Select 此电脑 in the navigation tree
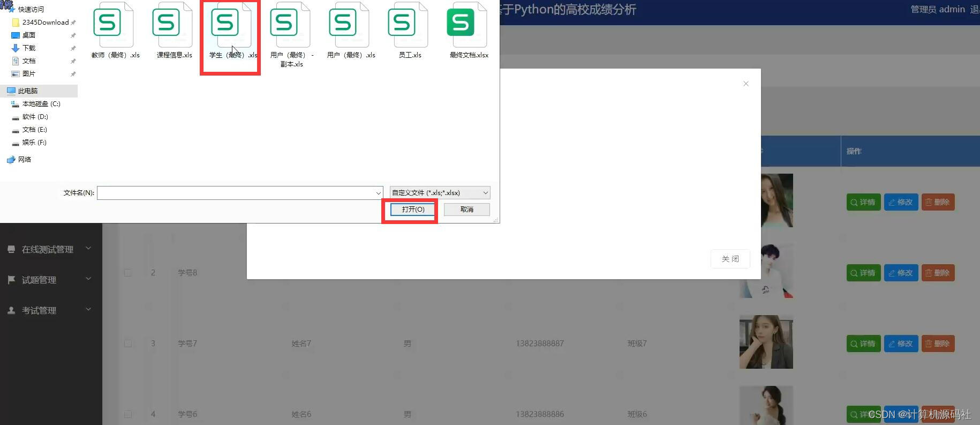 tap(28, 91)
